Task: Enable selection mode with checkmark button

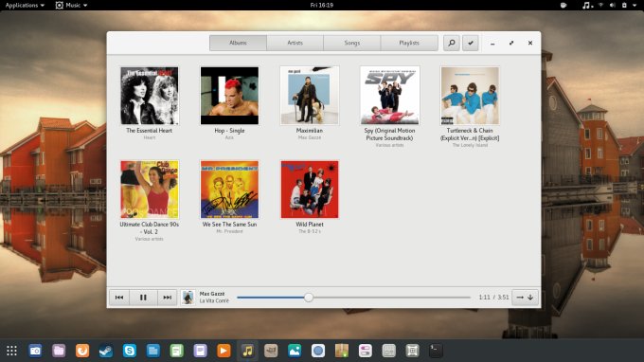Action: (471, 43)
